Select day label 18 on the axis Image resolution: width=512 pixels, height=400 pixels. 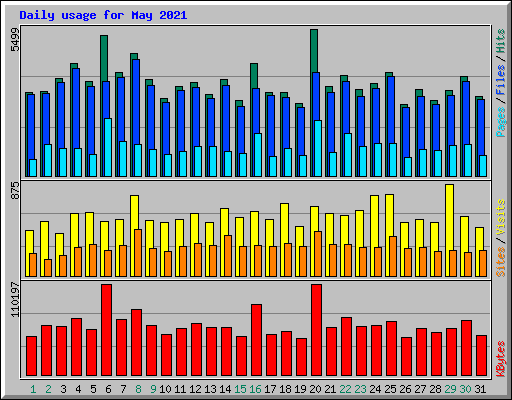[x=285, y=389]
